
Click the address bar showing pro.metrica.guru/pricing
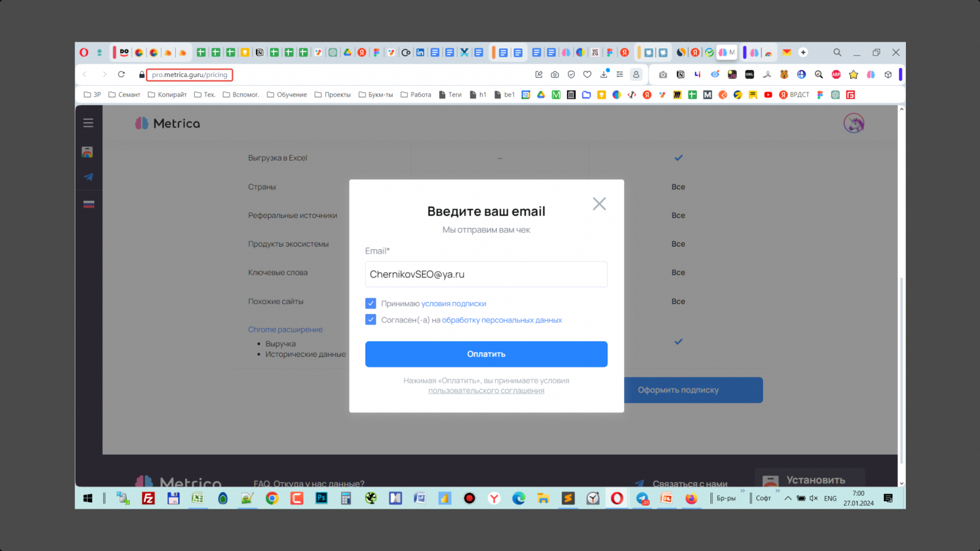click(189, 75)
